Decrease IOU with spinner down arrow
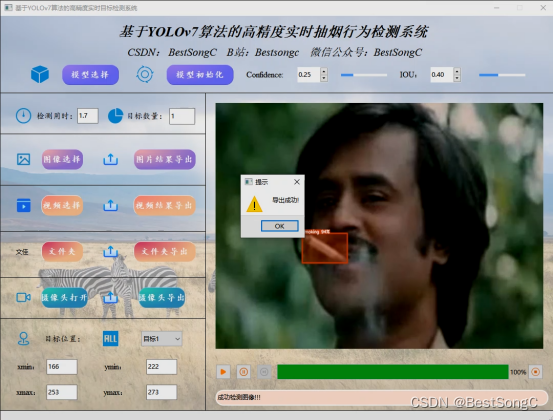This screenshot has width=553, height=420. click(457, 78)
